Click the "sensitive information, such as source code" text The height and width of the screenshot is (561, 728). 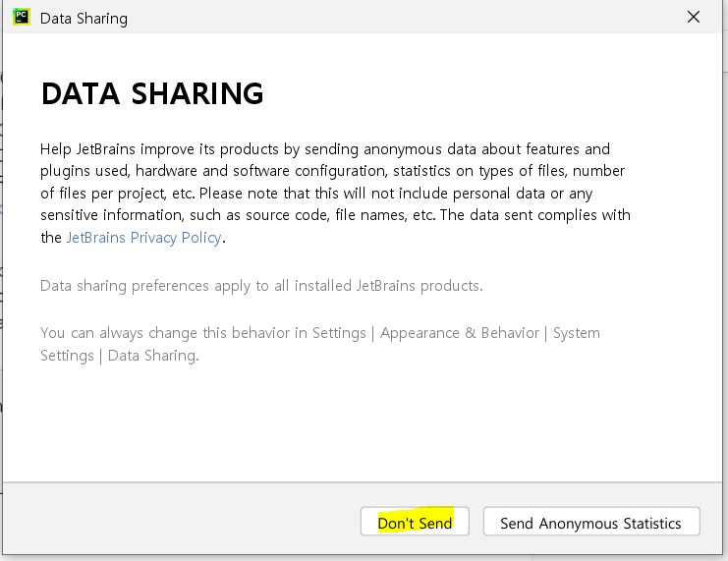pos(188,215)
